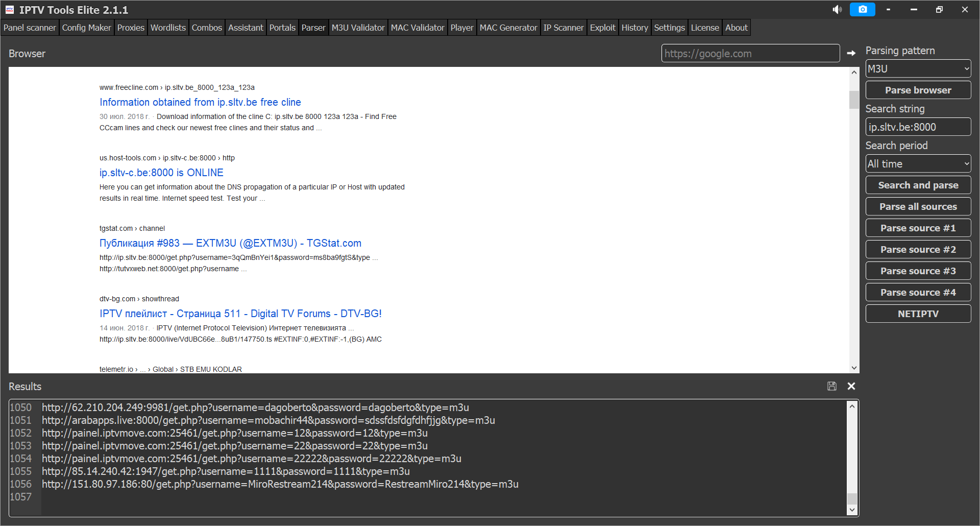The image size is (980, 526).
Task: Switch to the Wordlists tab
Action: (x=168, y=28)
